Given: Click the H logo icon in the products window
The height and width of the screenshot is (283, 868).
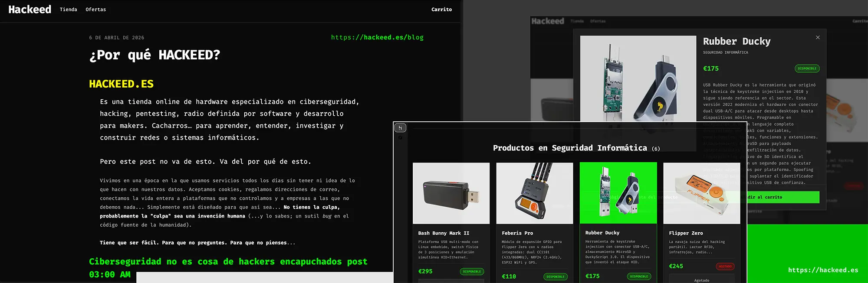Looking at the screenshot, I should pos(400,128).
